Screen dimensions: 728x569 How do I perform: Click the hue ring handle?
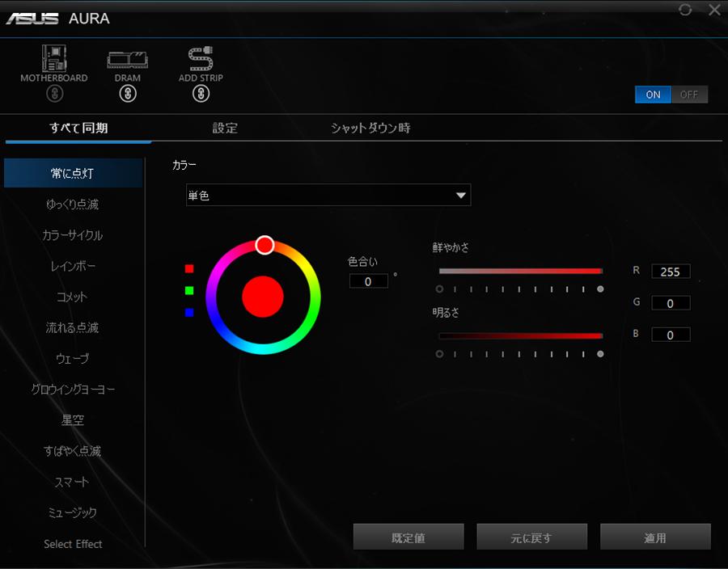click(x=265, y=245)
